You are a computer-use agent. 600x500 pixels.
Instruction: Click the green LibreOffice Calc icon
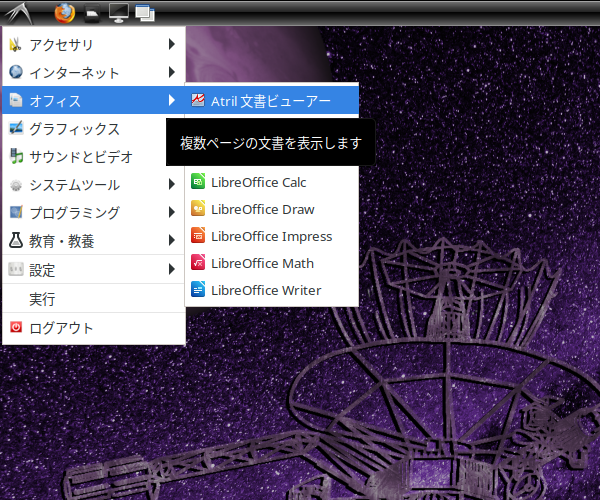(x=198, y=182)
